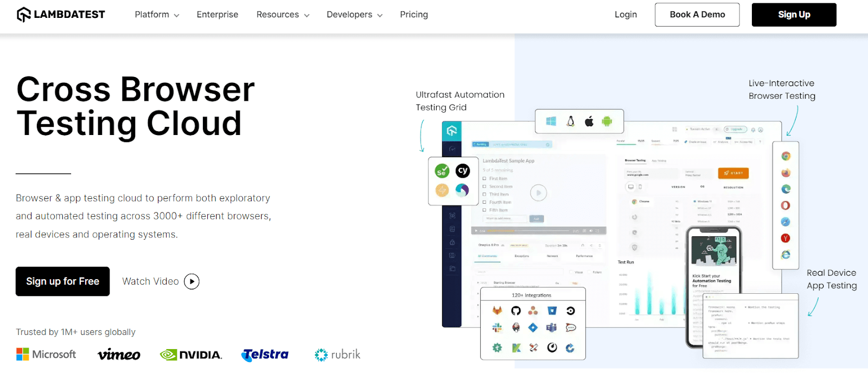Click the NVIDIA logo
Viewport: 868px width, 380px height.
[191, 355]
